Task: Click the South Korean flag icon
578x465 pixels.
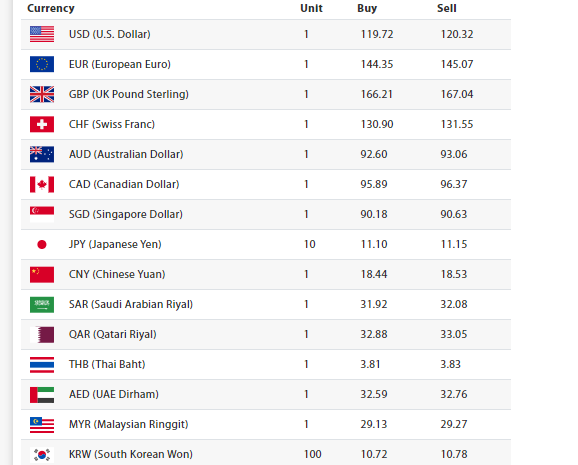Action: tap(42, 454)
